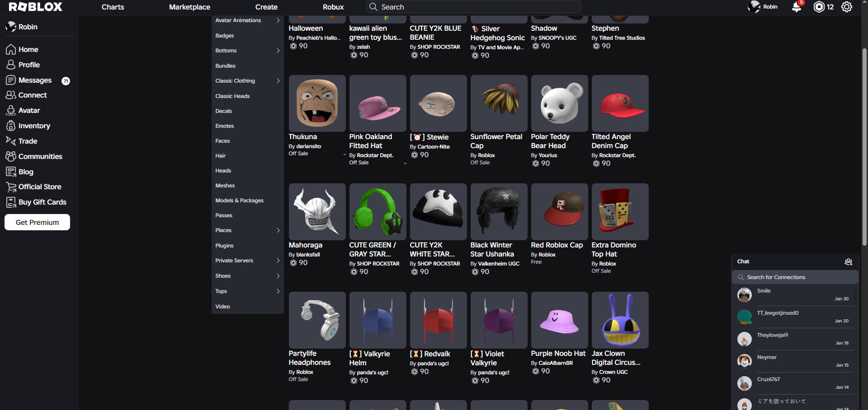Click the Roblox logo
This screenshot has width=868, height=410.
click(x=36, y=7)
